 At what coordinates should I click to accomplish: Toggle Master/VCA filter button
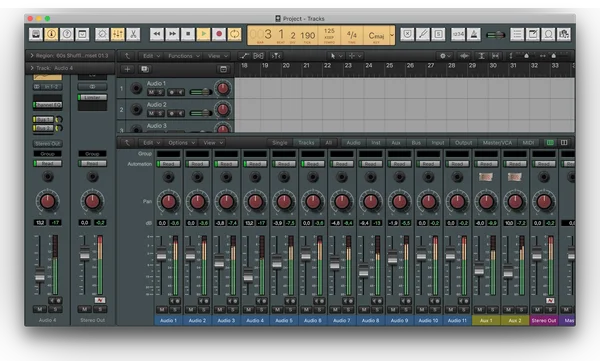[497, 143]
